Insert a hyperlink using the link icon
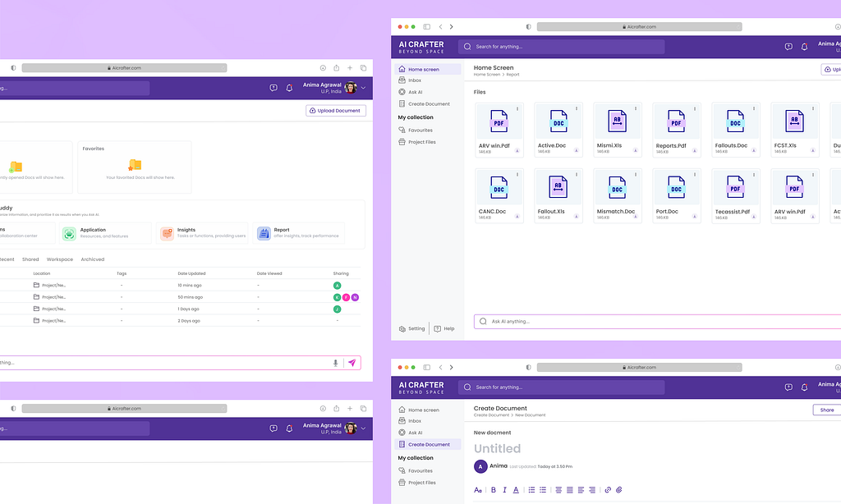The image size is (841, 504). [608, 489]
